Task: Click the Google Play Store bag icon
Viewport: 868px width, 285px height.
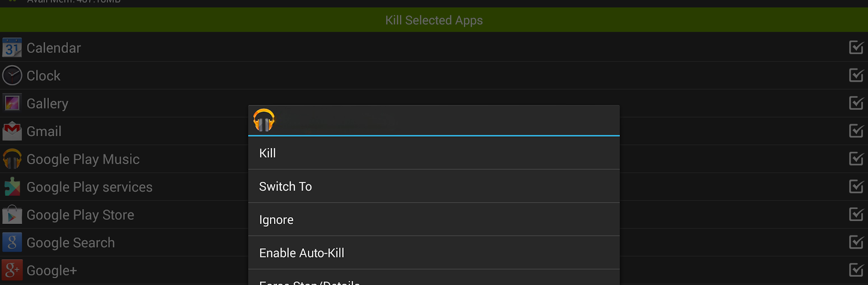Action: click(12, 214)
